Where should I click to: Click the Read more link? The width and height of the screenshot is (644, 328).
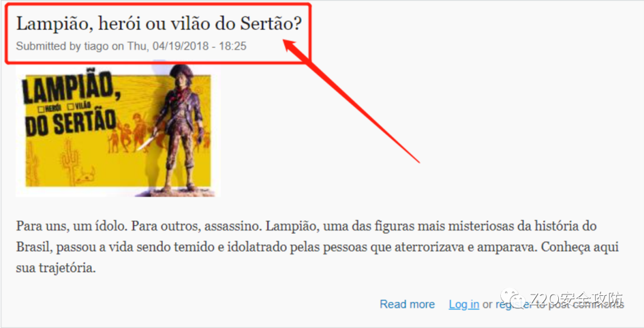coord(407,304)
